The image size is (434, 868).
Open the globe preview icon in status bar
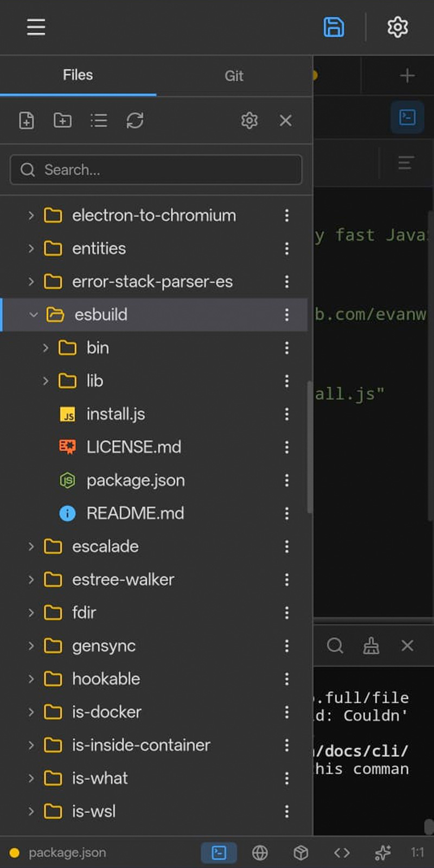(x=260, y=853)
